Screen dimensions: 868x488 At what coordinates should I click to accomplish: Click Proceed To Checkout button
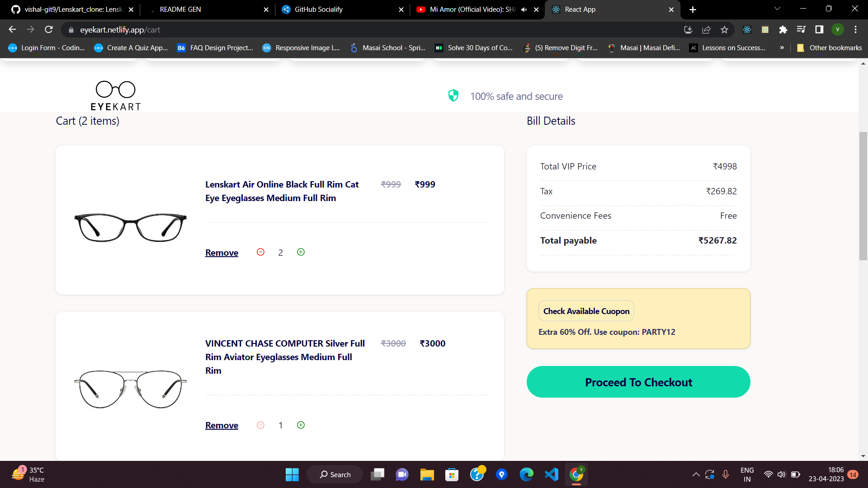(638, 382)
